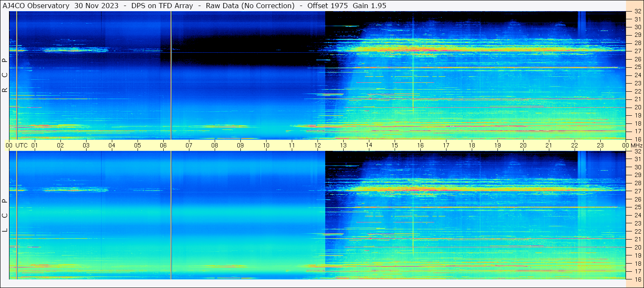The height and width of the screenshot is (288, 644).
Task: Click the 30 MHz label of the RCP panel
Action: (x=637, y=27)
